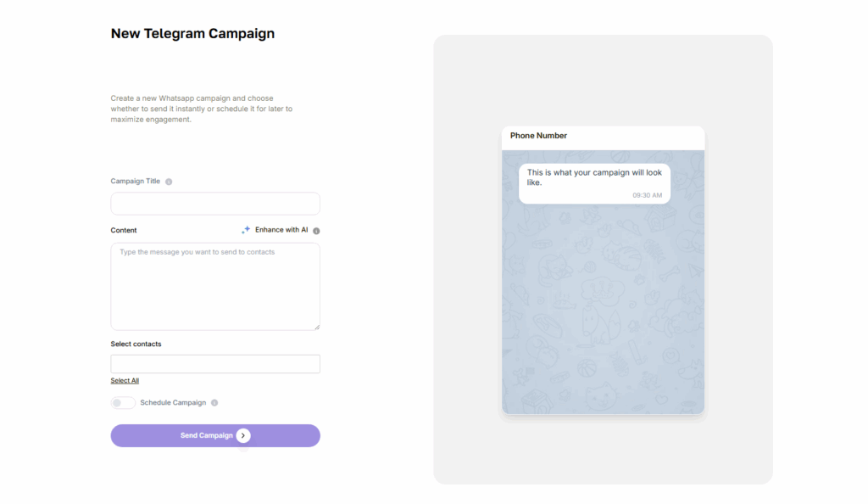
Task: Click the info icon beside Campaign Title
Action: [169, 182]
